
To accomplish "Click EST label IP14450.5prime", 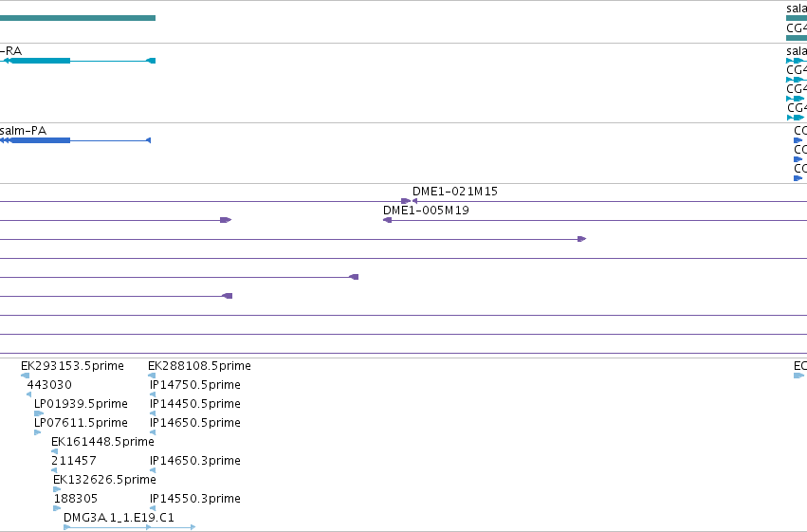I will coord(195,404).
